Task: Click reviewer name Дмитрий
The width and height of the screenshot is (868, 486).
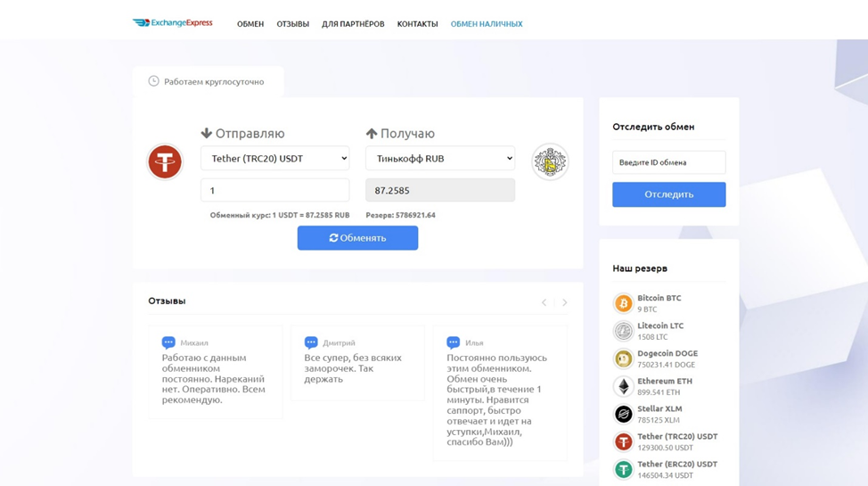Action: click(x=339, y=343)
